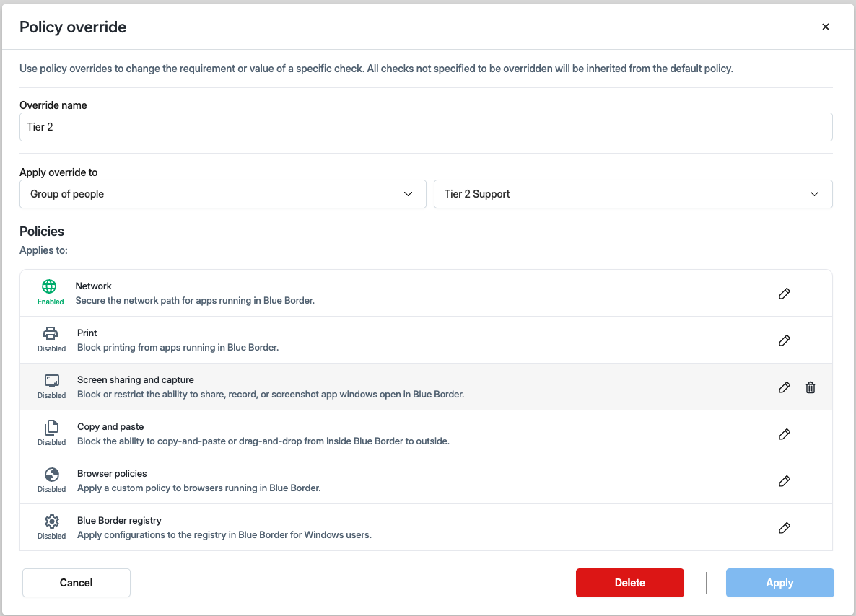
Task: Delete the Screen sharing and capture override
Action: pos(811,387)
